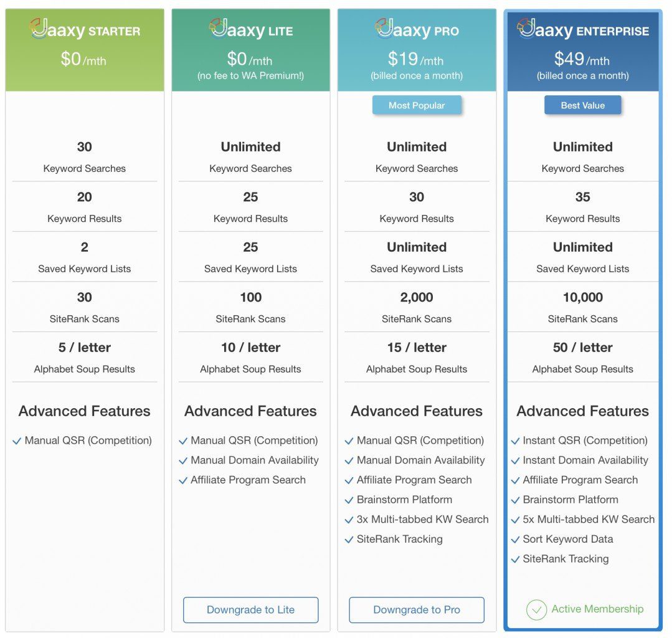This screenshot has width=672, height=638.
Task: Click the Most Popular badge
Action: [x=417, y=105]
